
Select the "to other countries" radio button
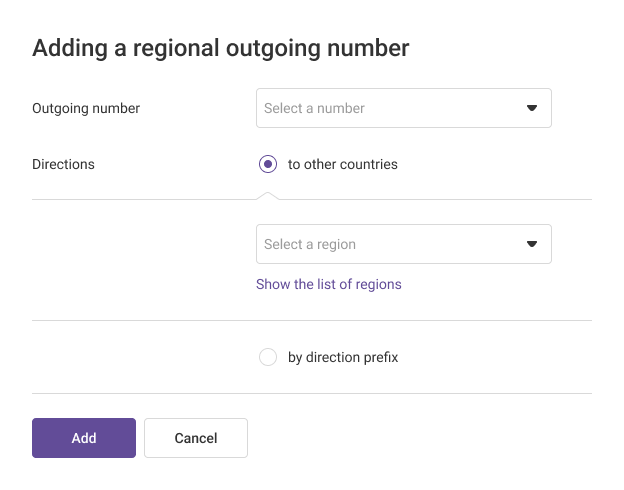click(x=267, y=164)
